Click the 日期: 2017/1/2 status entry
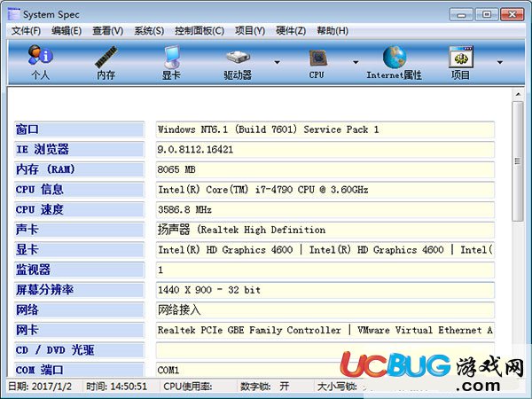This screenshot has height=399, width=532. pos(40,387)
